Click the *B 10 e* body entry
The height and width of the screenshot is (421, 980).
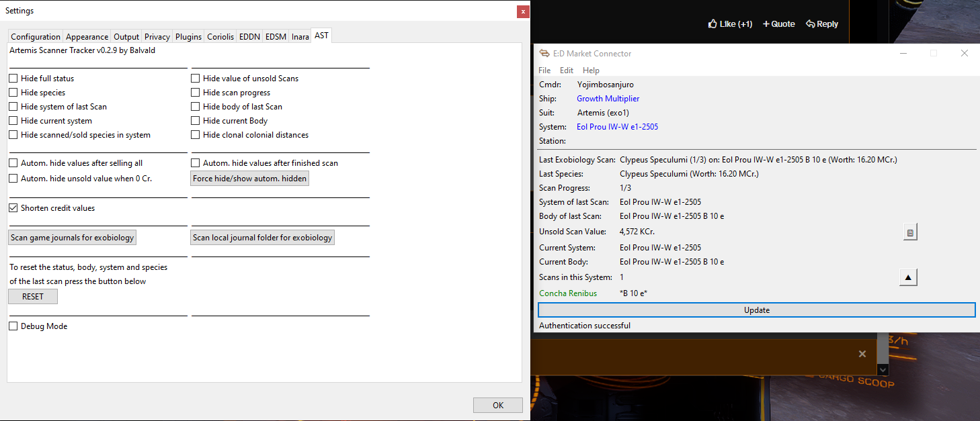(x=633, y=293)
